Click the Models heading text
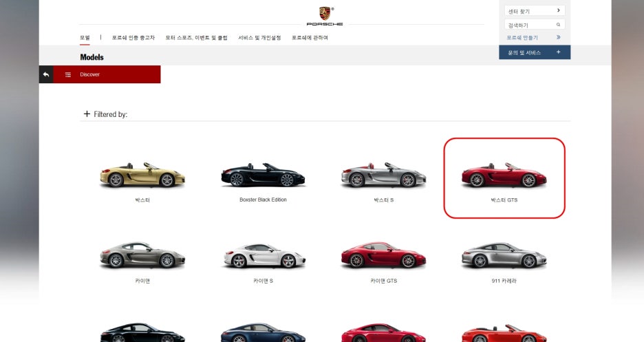 (92, 57)
